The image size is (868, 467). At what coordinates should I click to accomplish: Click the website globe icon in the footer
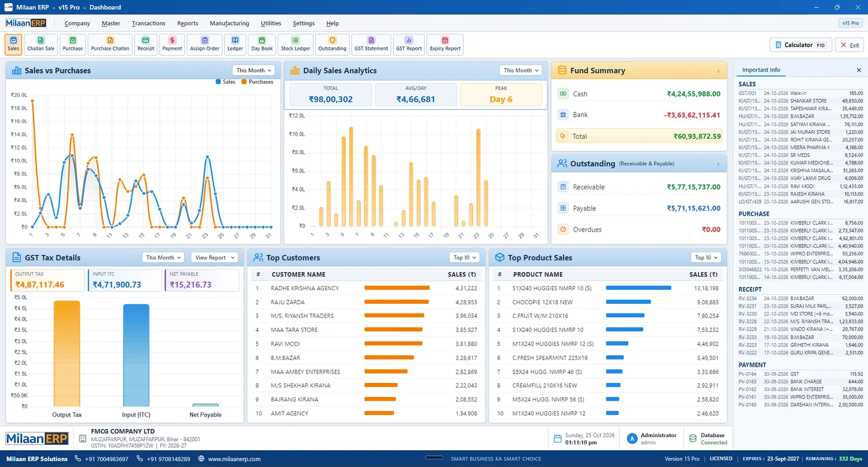point(201,459)
